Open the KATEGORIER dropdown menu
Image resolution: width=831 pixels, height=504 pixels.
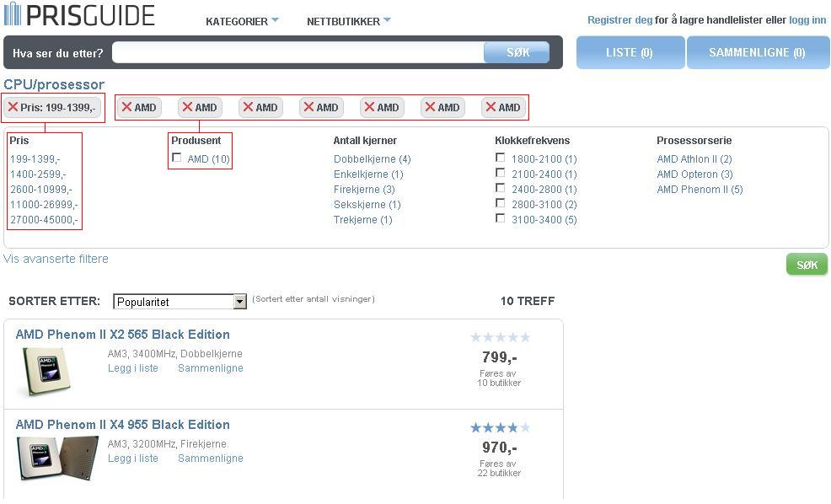click(242, 21)
